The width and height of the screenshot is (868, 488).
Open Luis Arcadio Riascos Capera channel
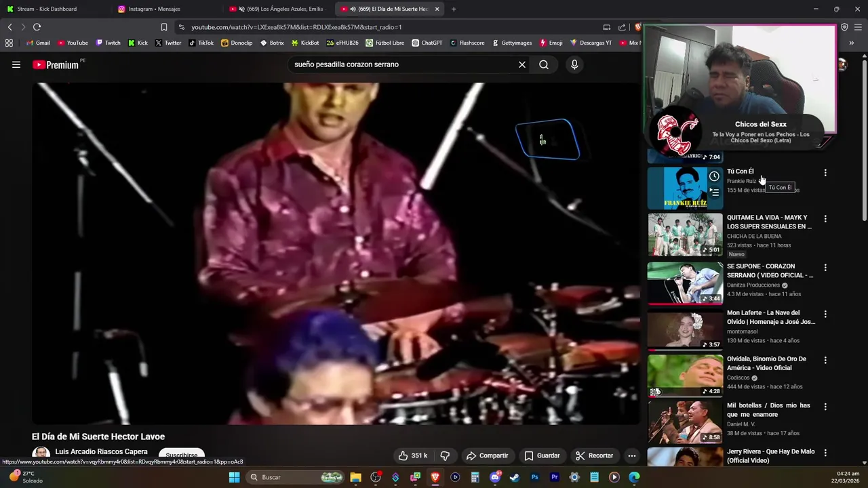(101, 451)
